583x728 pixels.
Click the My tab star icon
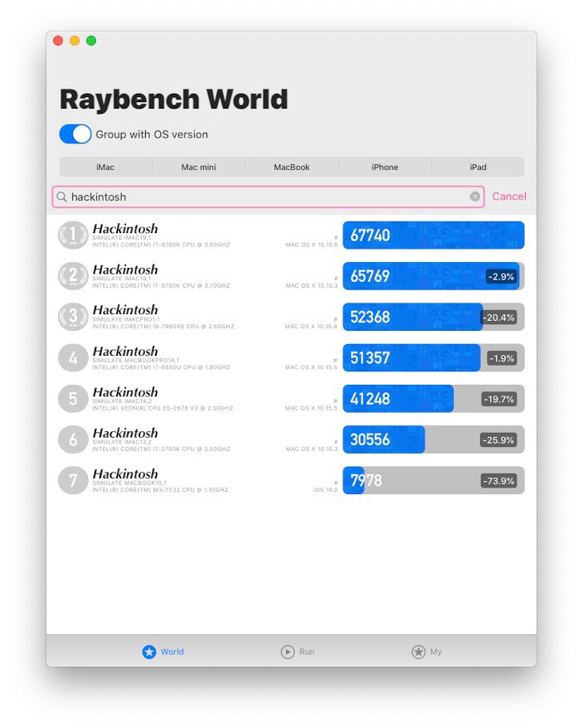pos(419,652)
